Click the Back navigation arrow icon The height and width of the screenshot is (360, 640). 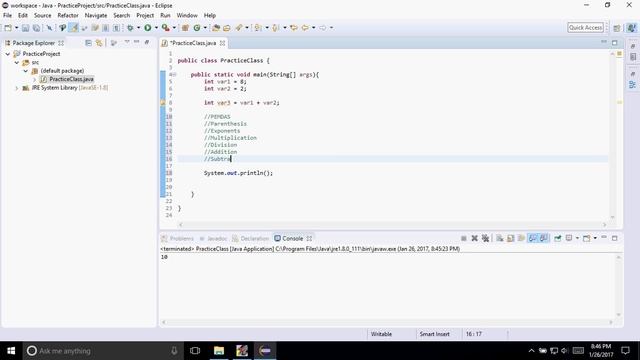pyautogui.click(x=305, y=28)
